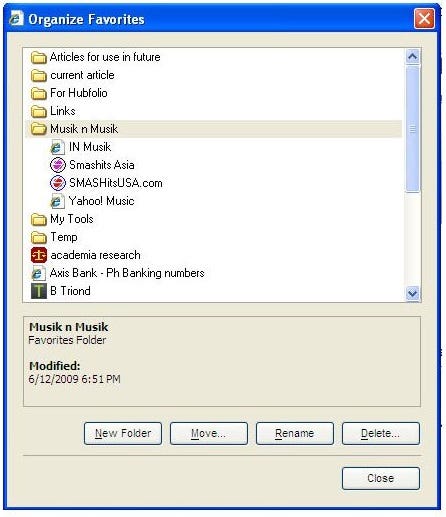Select the Temp folder label
The width and height of the screenshot is (446, 517).
64,237
